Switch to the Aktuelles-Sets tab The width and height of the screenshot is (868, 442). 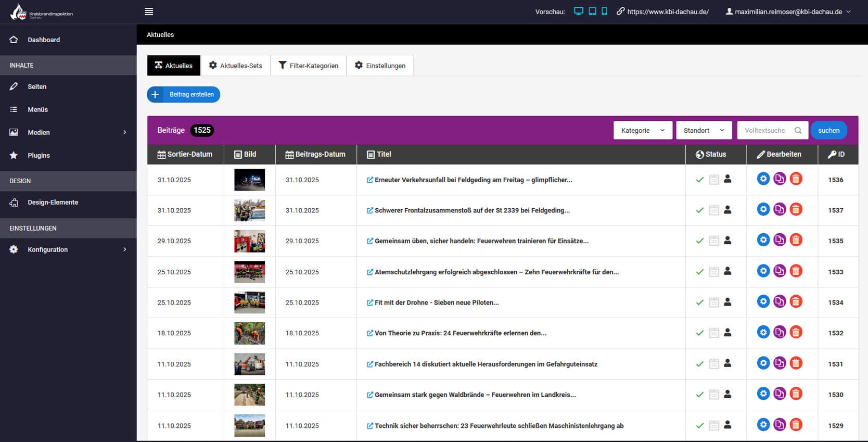pos(235,66)
